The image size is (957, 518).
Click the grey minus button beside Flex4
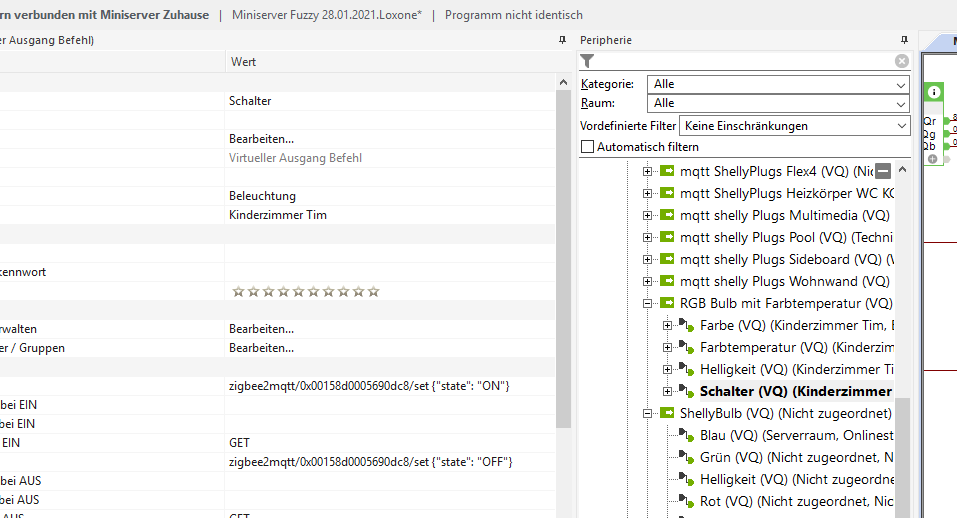[883, 171]
